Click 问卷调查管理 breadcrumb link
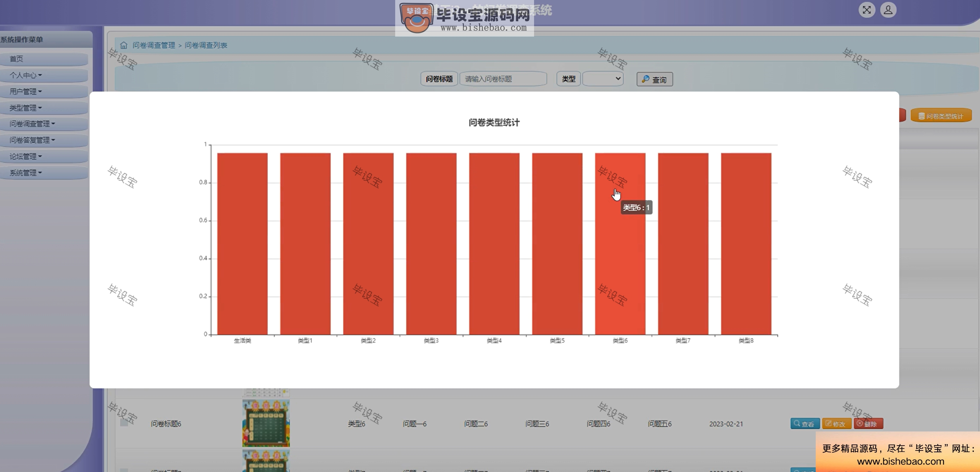Image resolution: width=980 pixels, height=472 pixels. 154,45
